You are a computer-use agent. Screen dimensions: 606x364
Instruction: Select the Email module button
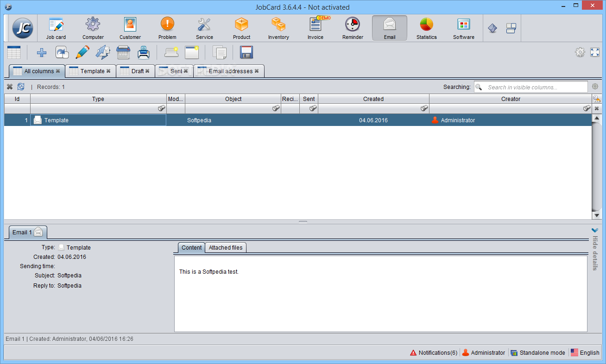click(390, 28)
